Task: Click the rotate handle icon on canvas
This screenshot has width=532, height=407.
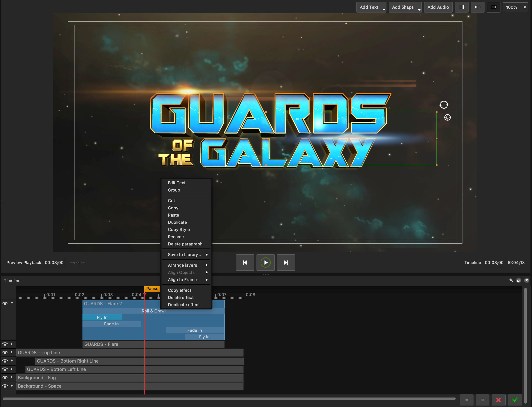Action: point(444,105)
